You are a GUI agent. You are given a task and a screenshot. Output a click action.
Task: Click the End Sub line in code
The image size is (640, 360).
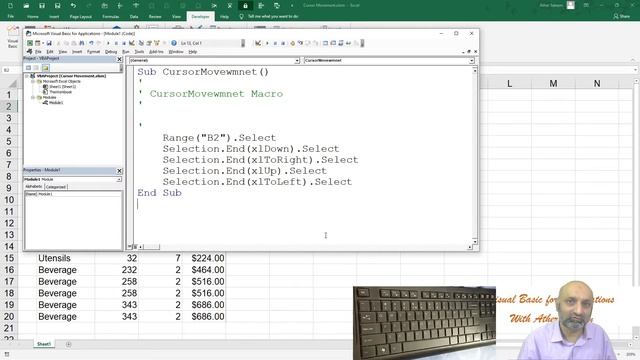click(x=159, y=193)
